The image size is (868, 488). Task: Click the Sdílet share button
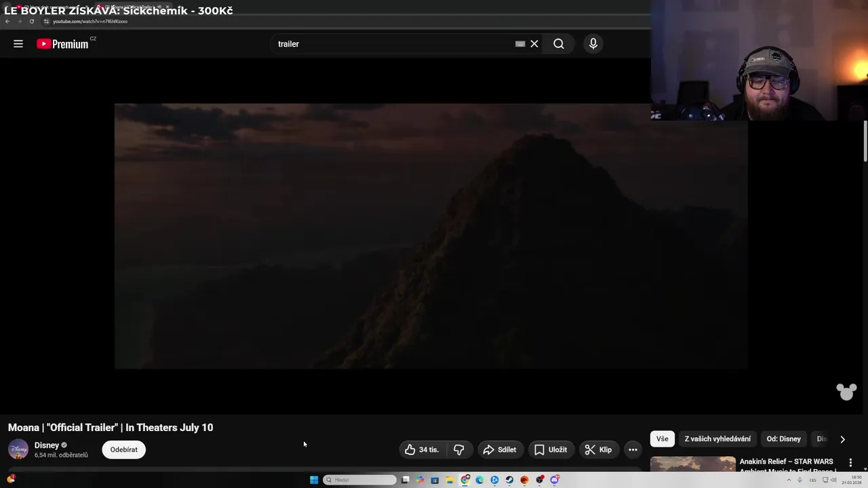(499, 449)
